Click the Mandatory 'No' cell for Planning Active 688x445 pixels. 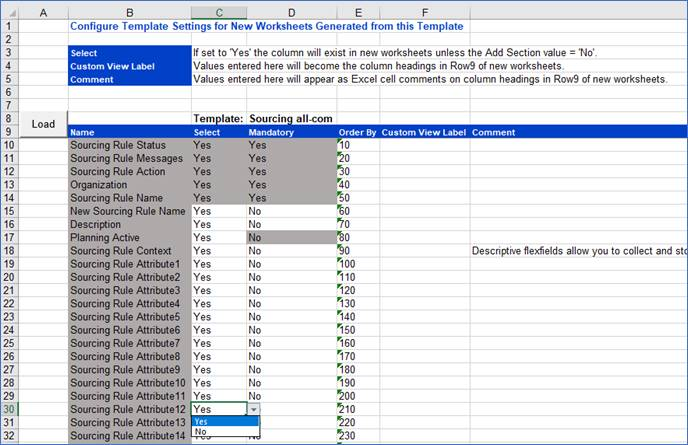(292, 237)
